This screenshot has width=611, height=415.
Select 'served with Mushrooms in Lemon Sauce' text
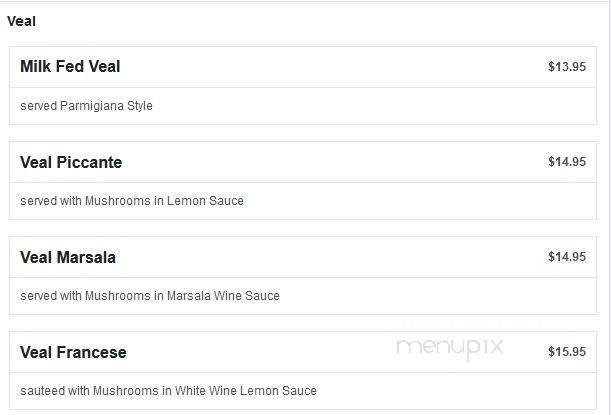[132, 201]
